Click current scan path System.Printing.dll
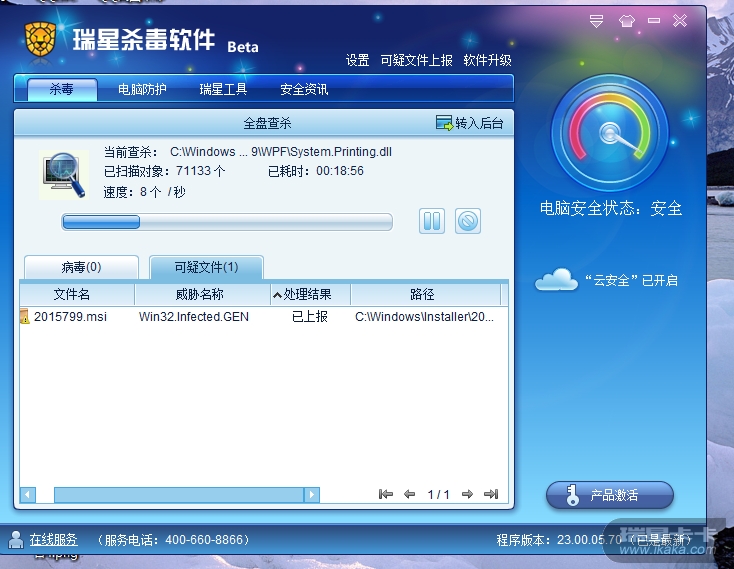 (281, 152)
